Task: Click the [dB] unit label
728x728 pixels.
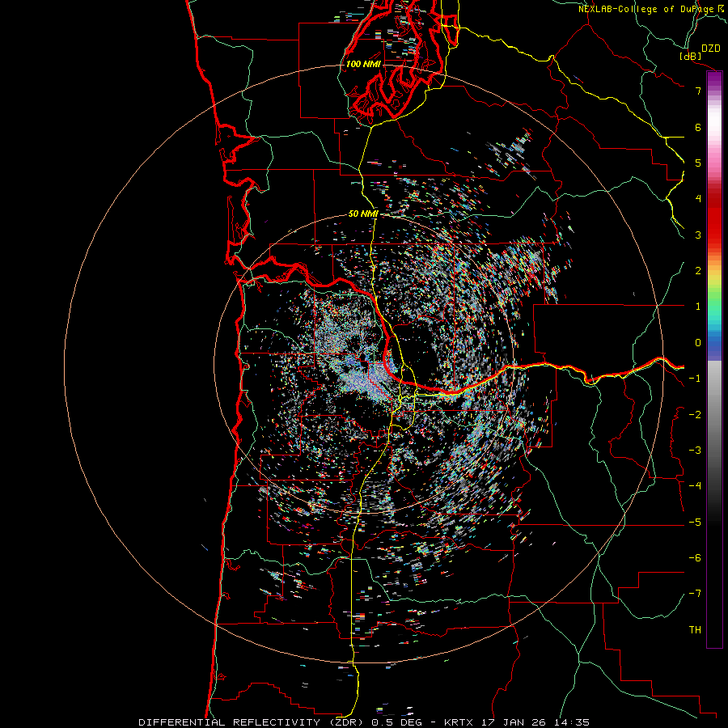Action: pos(691,56)
